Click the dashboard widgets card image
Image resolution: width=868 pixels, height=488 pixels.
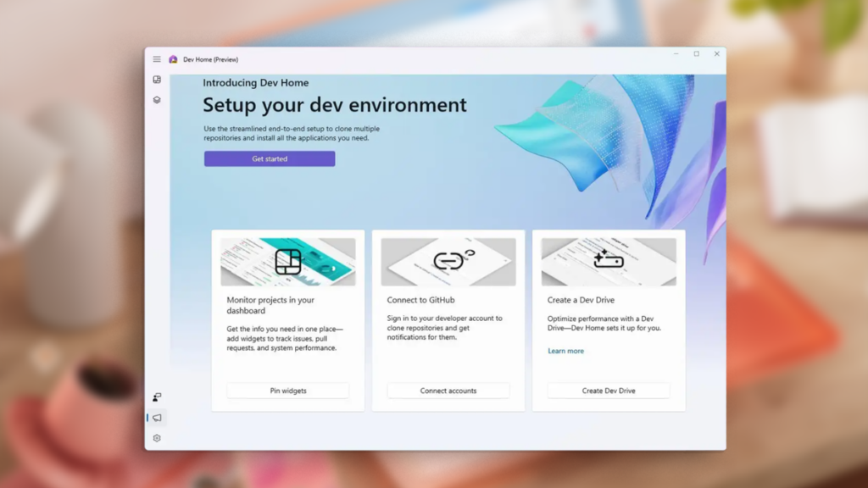click(288, 262)
